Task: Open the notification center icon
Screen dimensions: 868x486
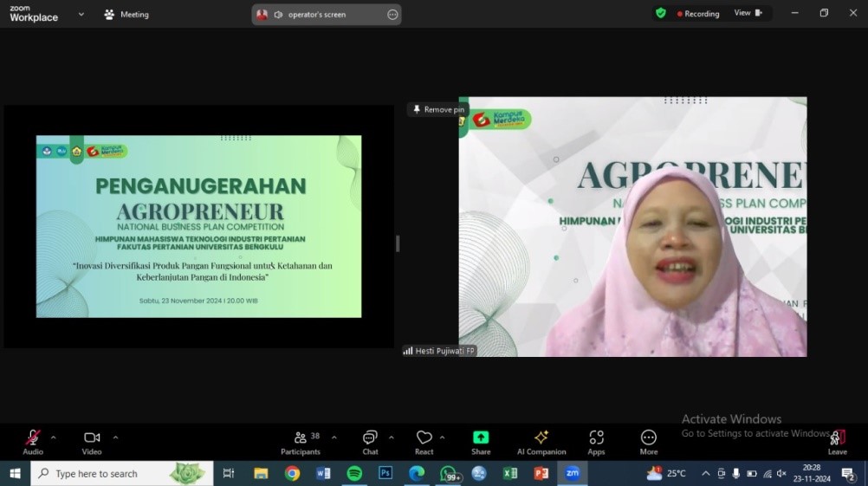Action: [847, 473]
